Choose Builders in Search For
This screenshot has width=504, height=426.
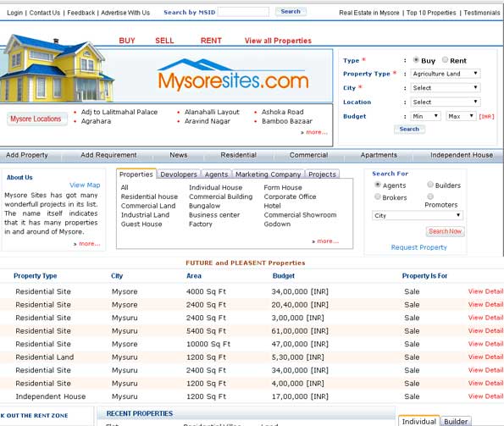tap(430, 185)
